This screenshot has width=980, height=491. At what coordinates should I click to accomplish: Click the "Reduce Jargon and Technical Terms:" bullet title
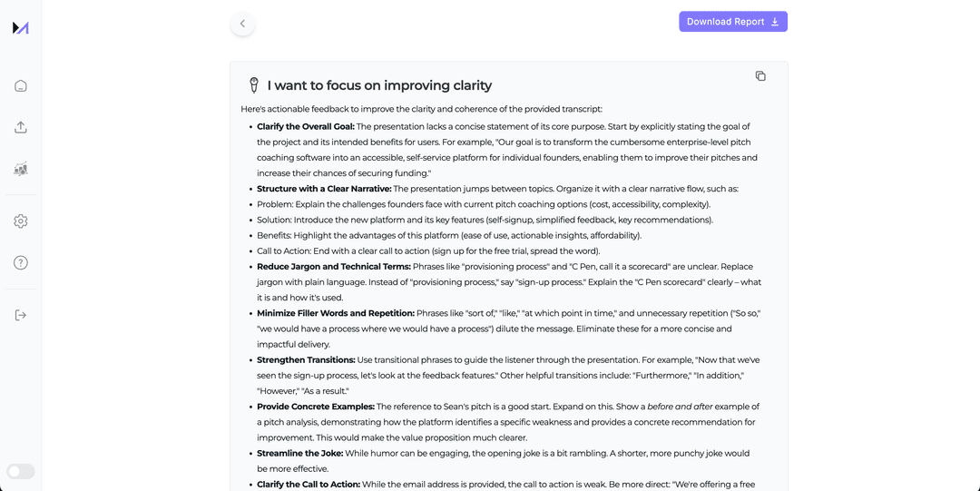(334, 267)
